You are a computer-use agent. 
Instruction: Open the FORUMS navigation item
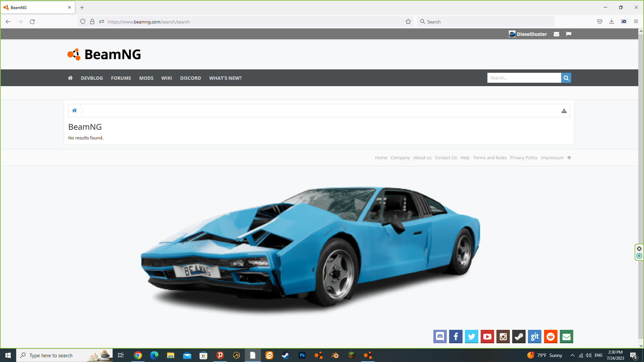coord(121,78)
